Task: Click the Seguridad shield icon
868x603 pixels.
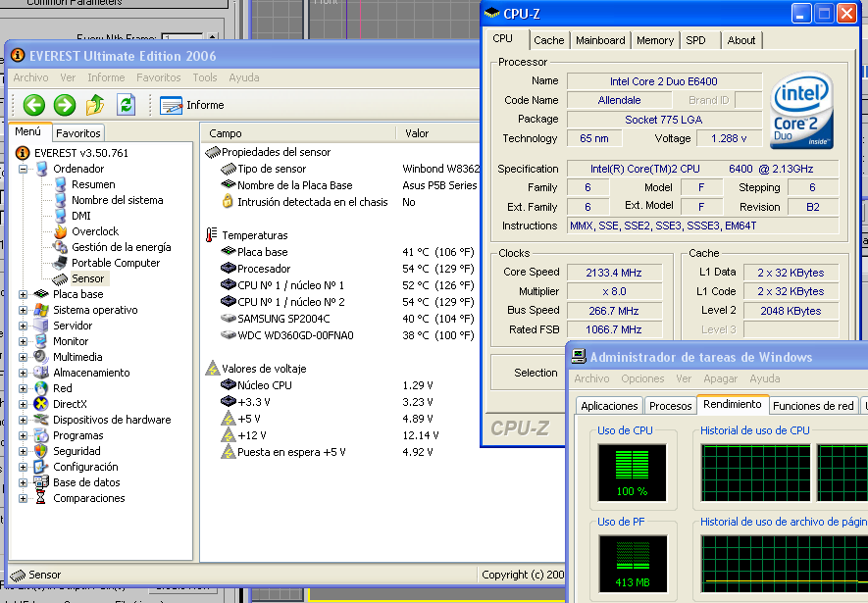Action: click(41, 451)
